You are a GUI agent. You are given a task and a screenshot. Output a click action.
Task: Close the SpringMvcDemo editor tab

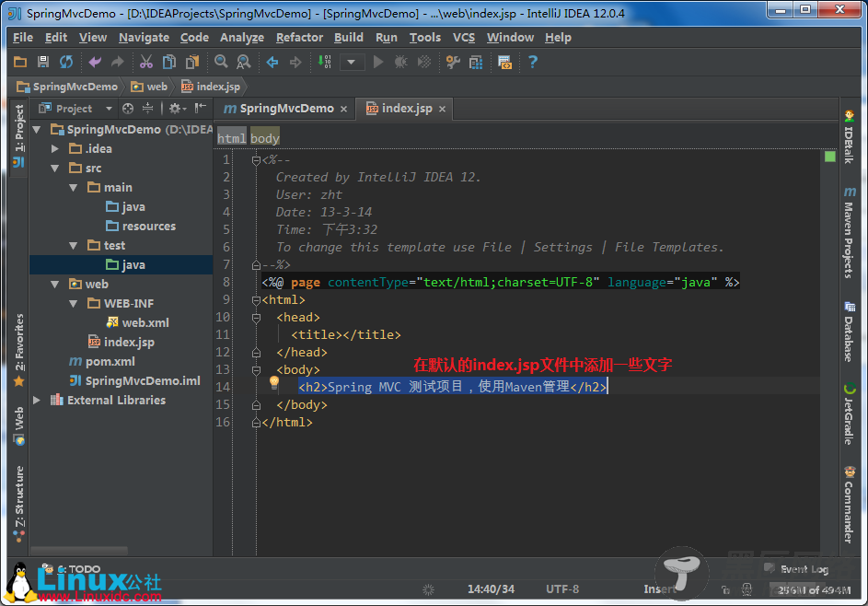pyautogui.click(x=343, y=109)
